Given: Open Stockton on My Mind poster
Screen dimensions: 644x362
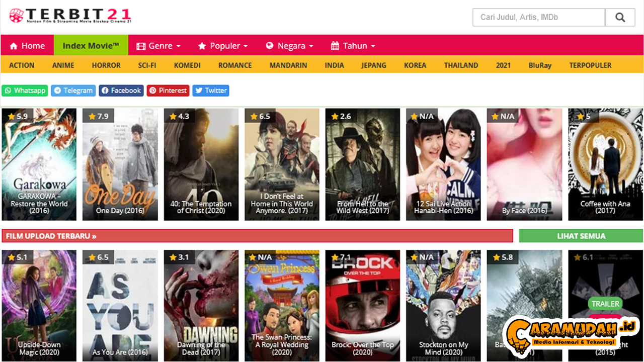Looking at the screenshot, I should [x=444, y=306].
